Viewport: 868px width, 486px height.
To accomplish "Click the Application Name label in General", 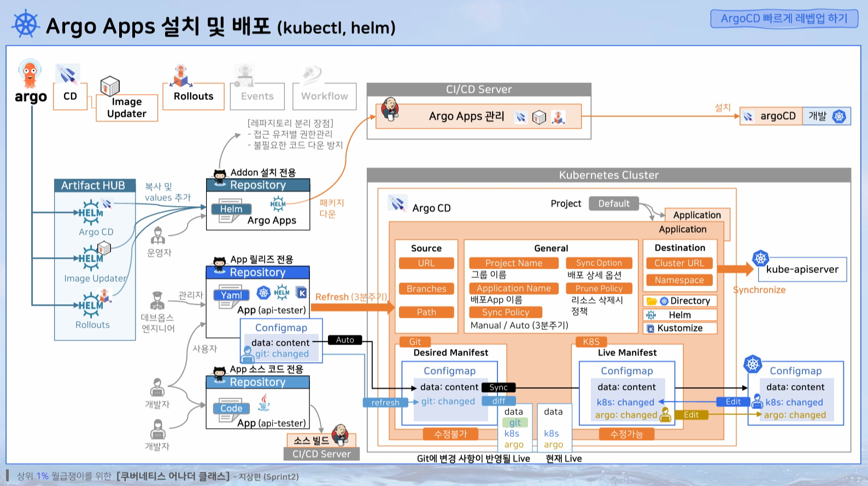I will click(x=514, y=288).
